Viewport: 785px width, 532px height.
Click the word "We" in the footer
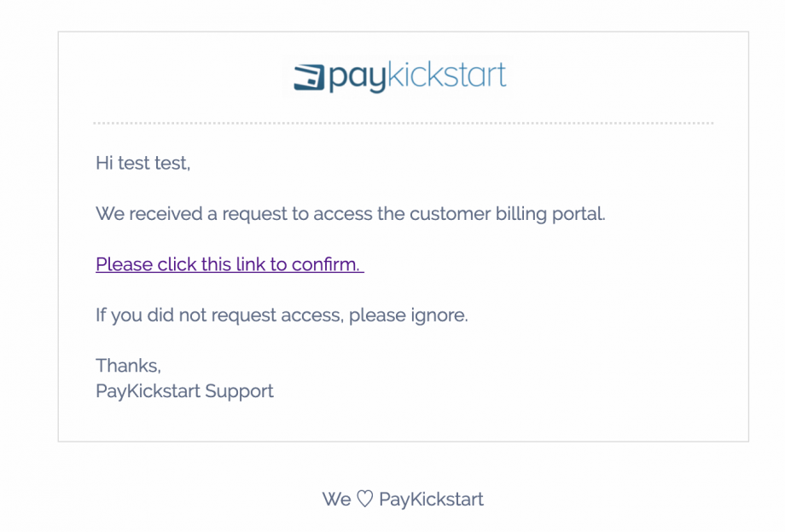(x=336, y=500)
